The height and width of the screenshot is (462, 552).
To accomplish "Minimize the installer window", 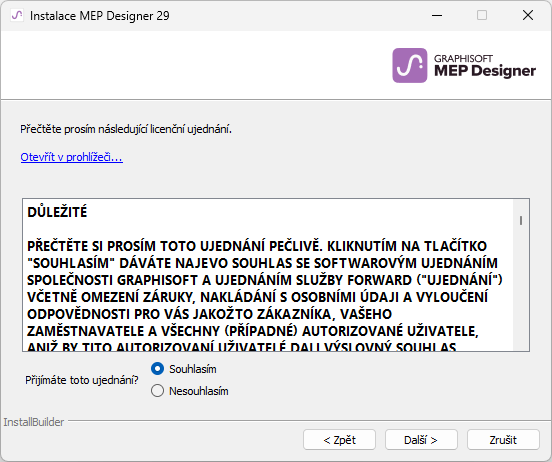I will pyautogui.click(x=437, y=15).
